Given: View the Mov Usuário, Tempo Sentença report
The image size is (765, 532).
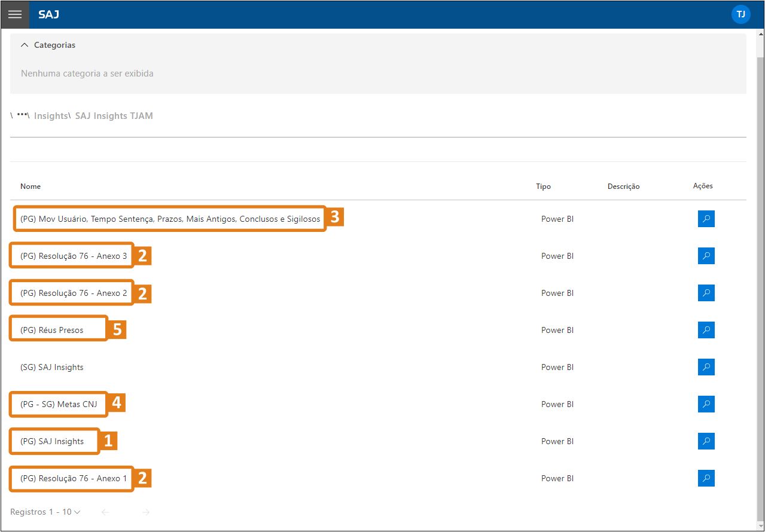Looking at the screenshot, I should (706, 219).
